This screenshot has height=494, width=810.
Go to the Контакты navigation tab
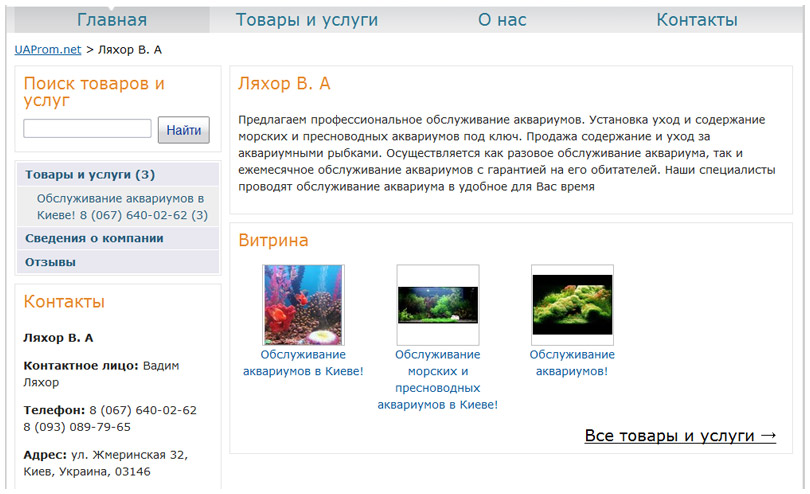coord(697,20)
